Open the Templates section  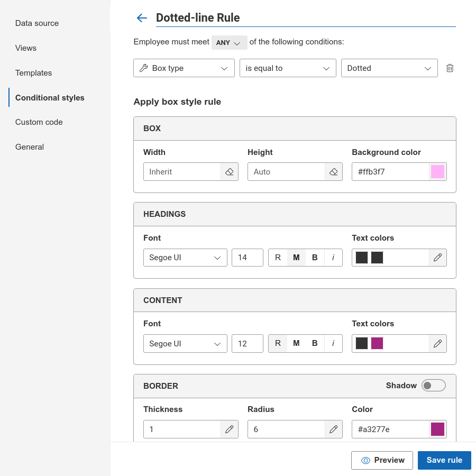(34, 73)
